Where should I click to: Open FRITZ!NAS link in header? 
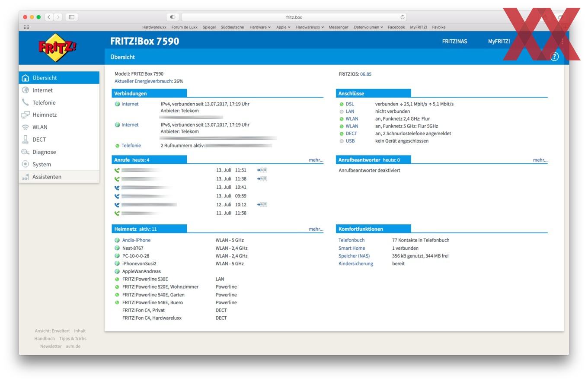coord(454,41)
